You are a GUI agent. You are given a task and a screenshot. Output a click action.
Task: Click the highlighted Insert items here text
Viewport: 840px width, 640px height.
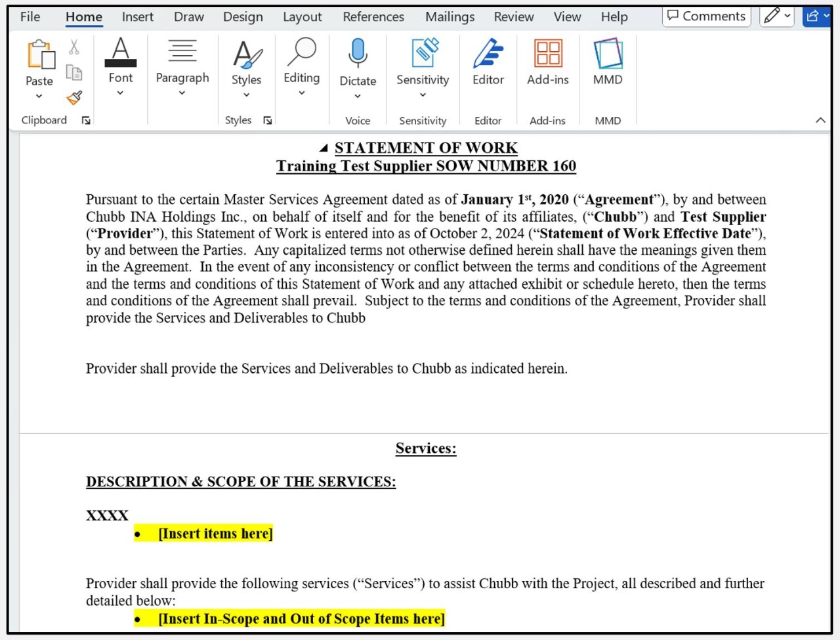(x=215, y=534)
